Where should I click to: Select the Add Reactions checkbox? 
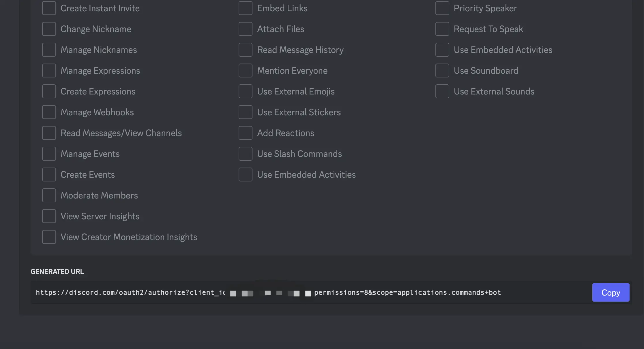[x=245, y=133]
